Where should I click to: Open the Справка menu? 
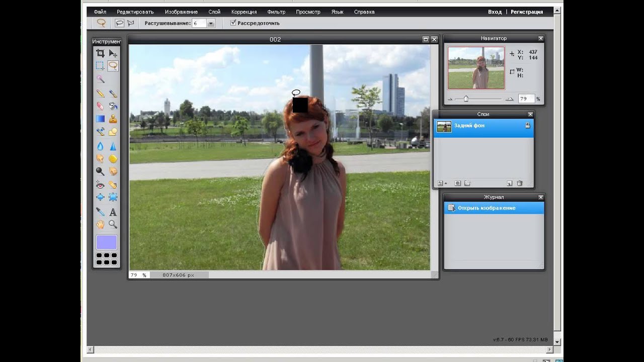pos(364,12)
